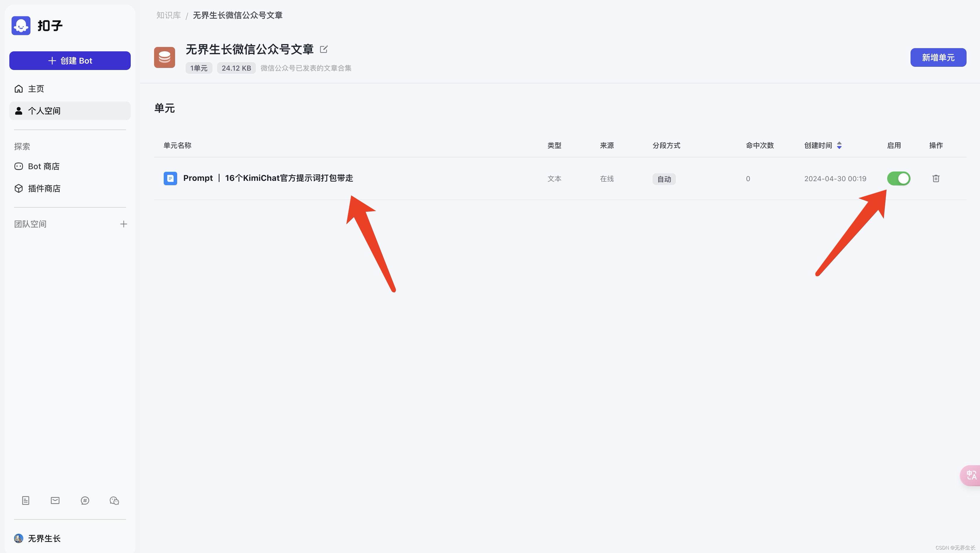The height and width of the screenshot is (553, 980).
Task: Disable the Prompt unit enable switch
Action: pos(899,178)
